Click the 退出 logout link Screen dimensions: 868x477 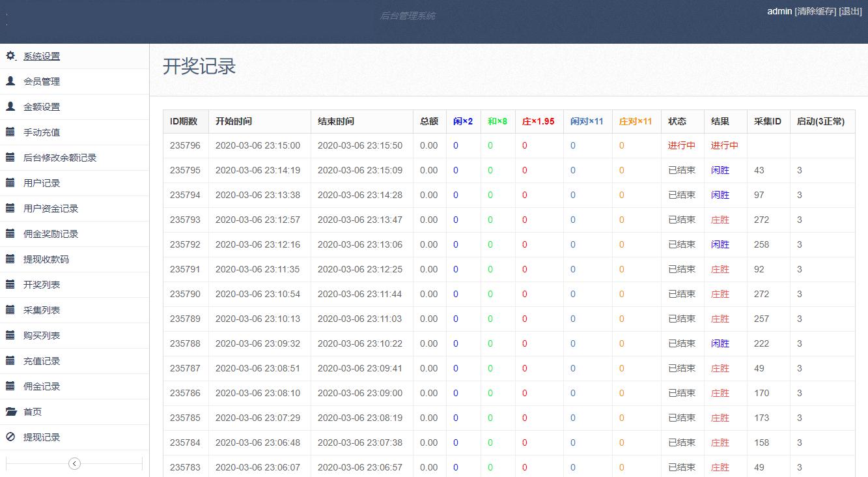850,11
